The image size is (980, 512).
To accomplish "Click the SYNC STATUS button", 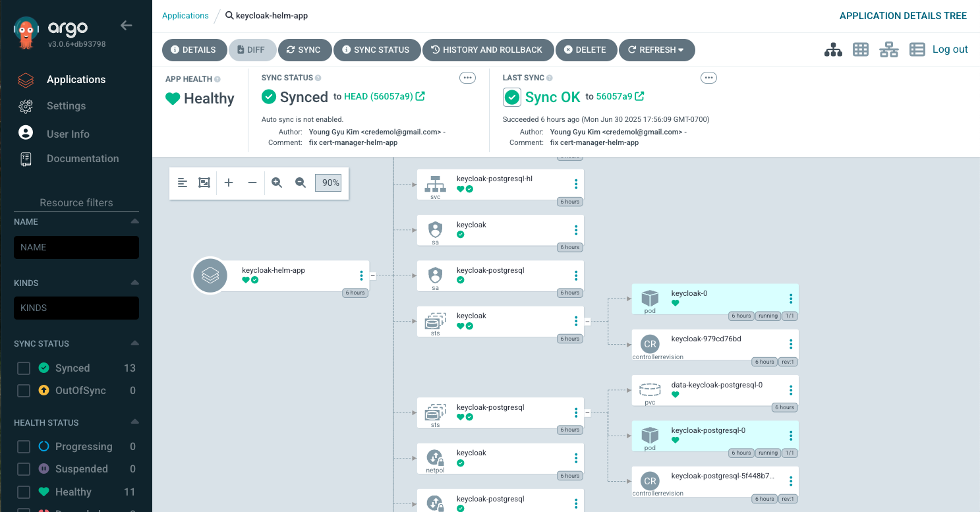I will 376,50.
